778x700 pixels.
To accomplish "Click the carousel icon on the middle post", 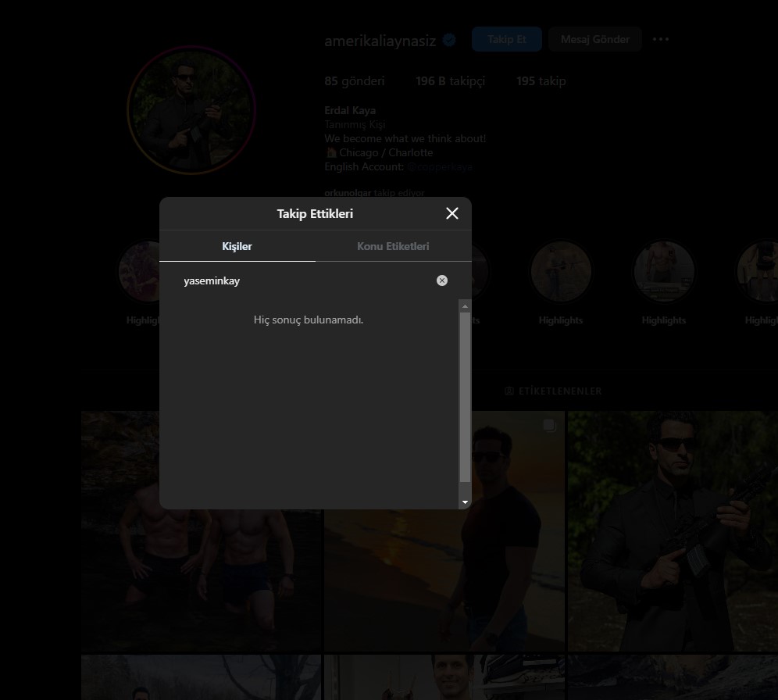I will [x=550, y=425].
